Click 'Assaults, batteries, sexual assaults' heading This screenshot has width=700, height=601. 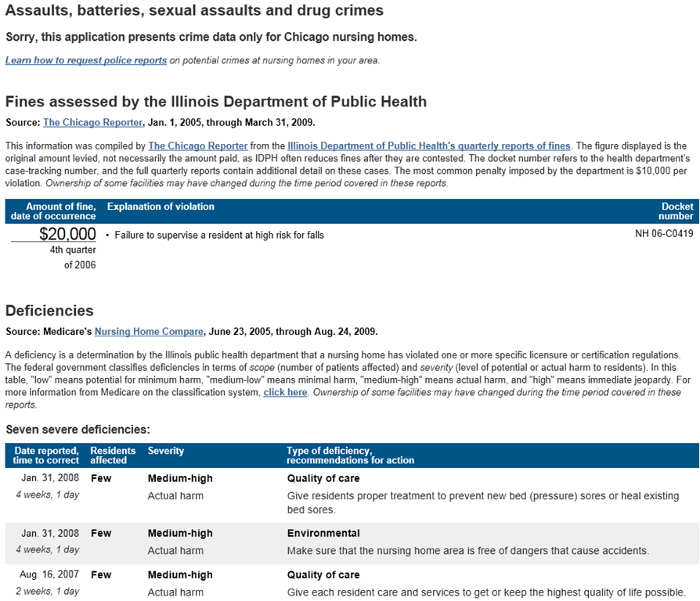[194, 10]
